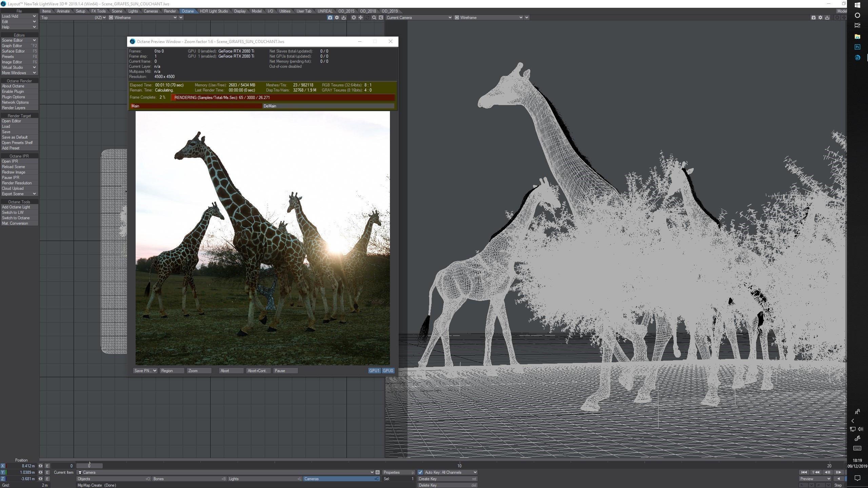Maximize viewport using the layout square icon

click(381, 18)
